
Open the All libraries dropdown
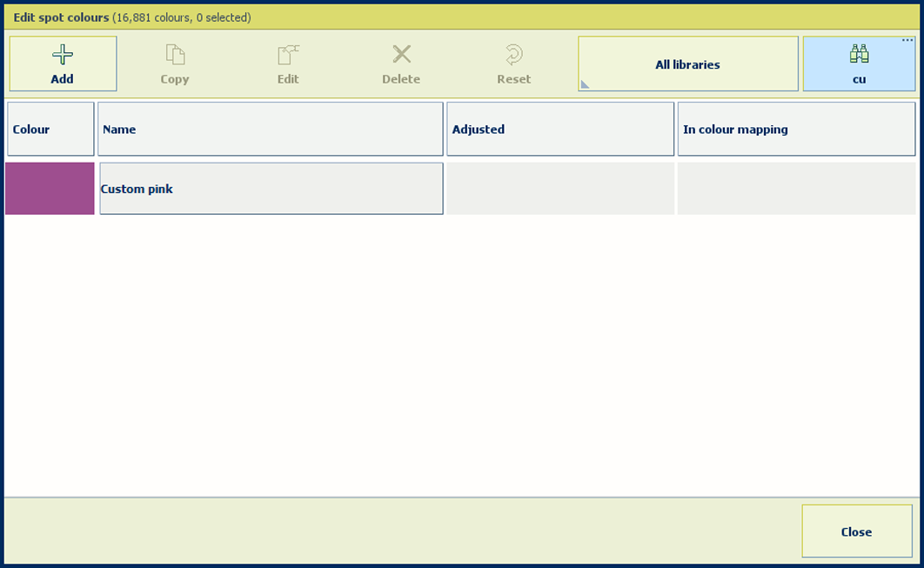687,64
